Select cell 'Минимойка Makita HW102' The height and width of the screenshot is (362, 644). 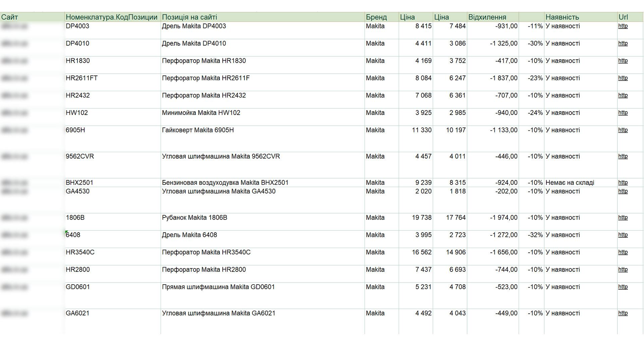coord(201,113)
